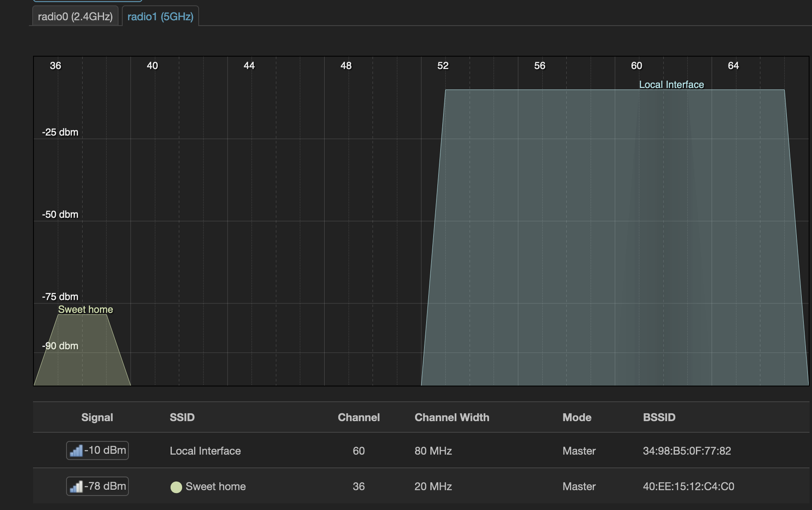Viewport: 812px width, 510px height.
Task: Click channel 64 label on graph axis
Action: pos(734,66)
